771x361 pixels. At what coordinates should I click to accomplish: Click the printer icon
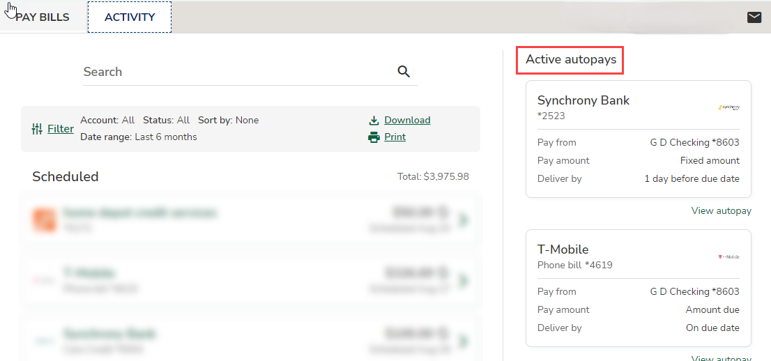[x=374, y=137]
